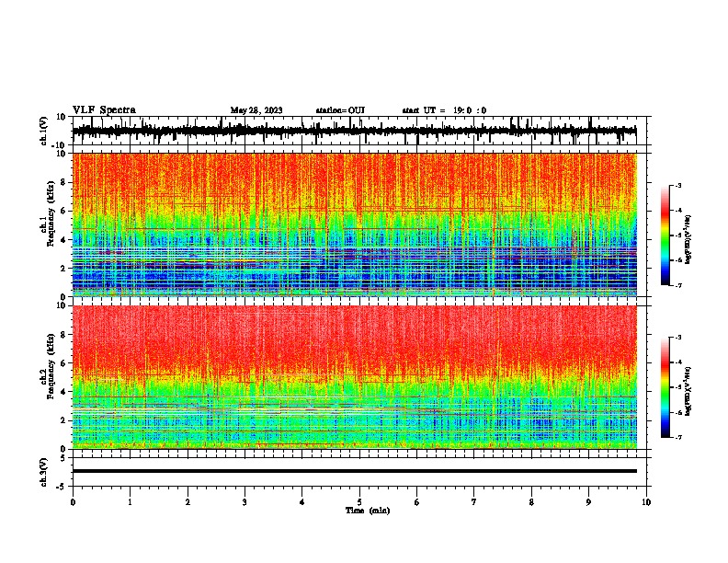The image size is (728, 563).
Task: Click the "Time (min)" axis label
Action: [368, 511]
